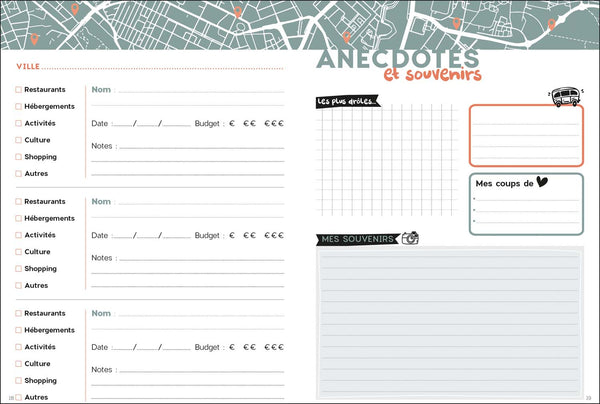Select €€€ budget in the middle entry

tap(274, 235)
